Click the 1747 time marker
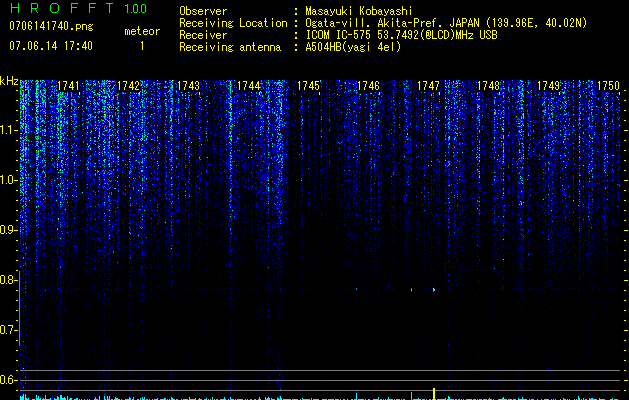Screen dimensions: 629x400 click(428, 86)
